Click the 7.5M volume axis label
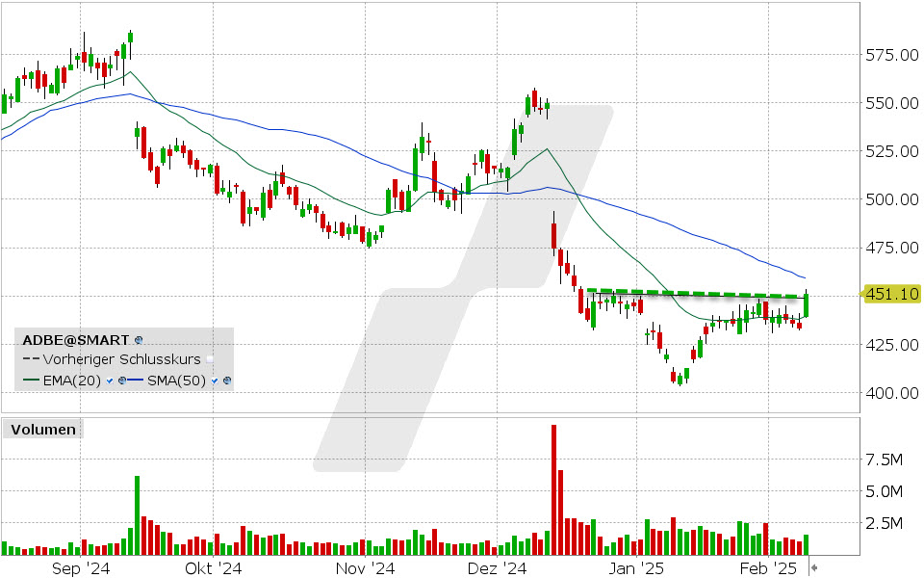The width and height of the screenshot is (924, 578). click(884, 460)
